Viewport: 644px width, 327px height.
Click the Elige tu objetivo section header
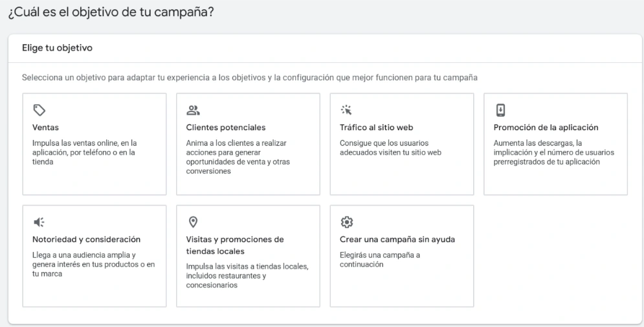pos(57,48)
